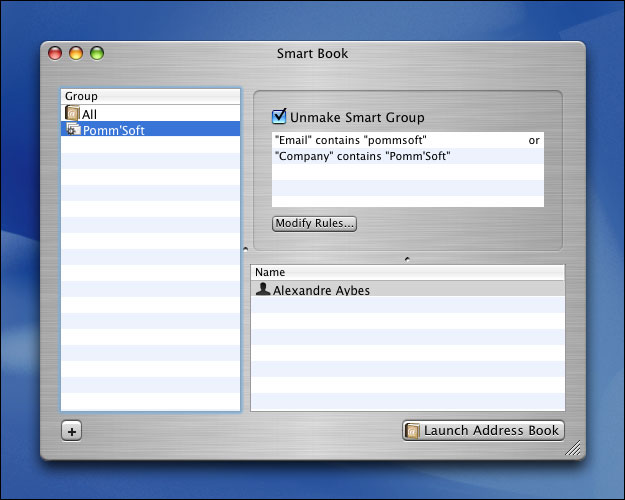625x500 pixels.
Task: Select the Pomm'Soft group row
Action: 151,129
